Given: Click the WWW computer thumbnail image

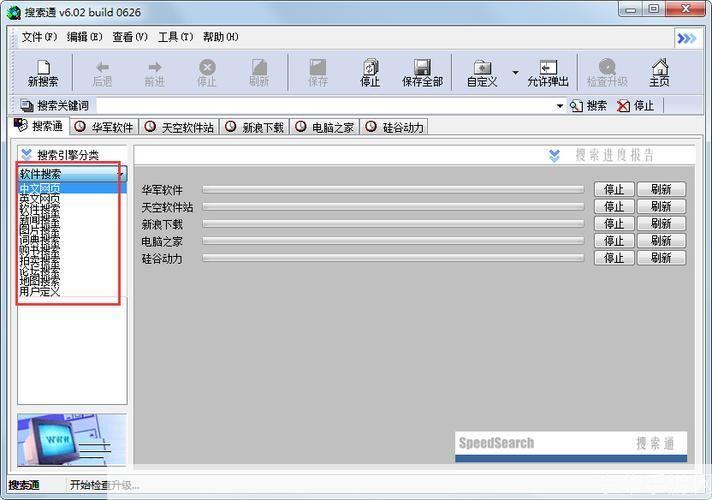Looking at the screenshot, I should [x=72, y=440].
